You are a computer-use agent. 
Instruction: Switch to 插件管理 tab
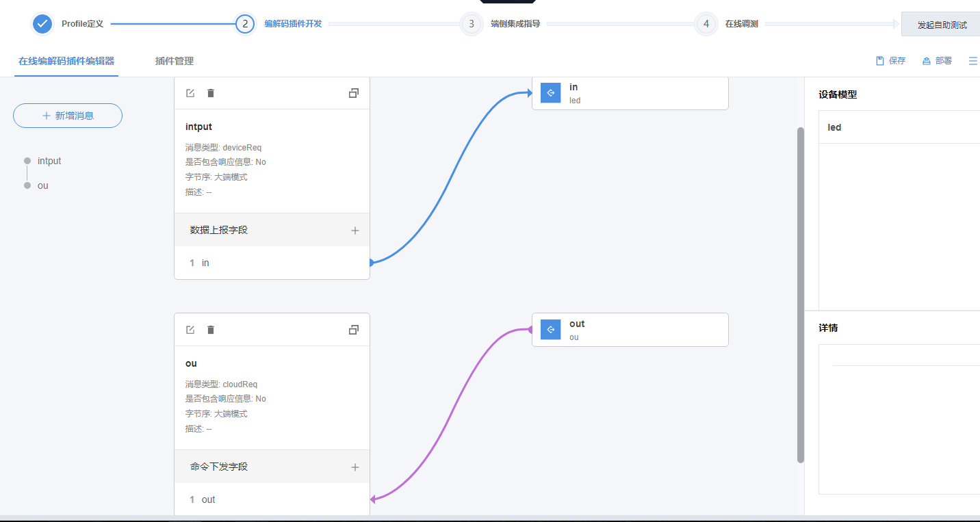[x=175, y=61]
